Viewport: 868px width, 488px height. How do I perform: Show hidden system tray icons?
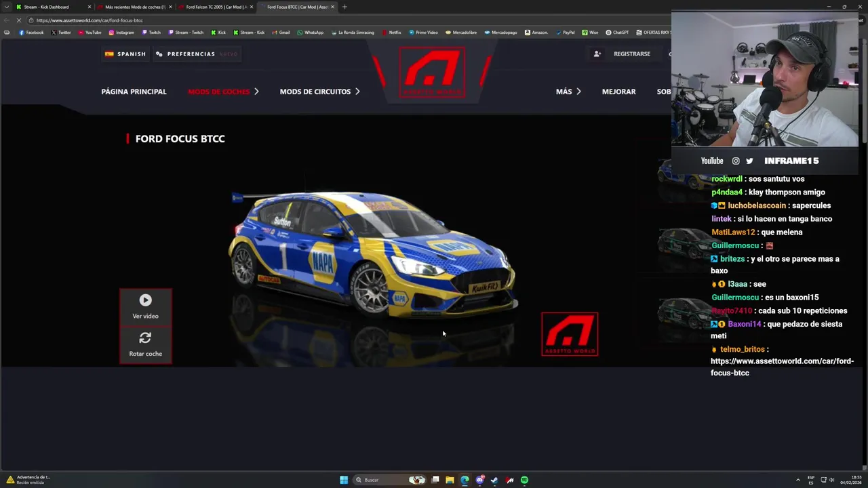click(797, 480)
